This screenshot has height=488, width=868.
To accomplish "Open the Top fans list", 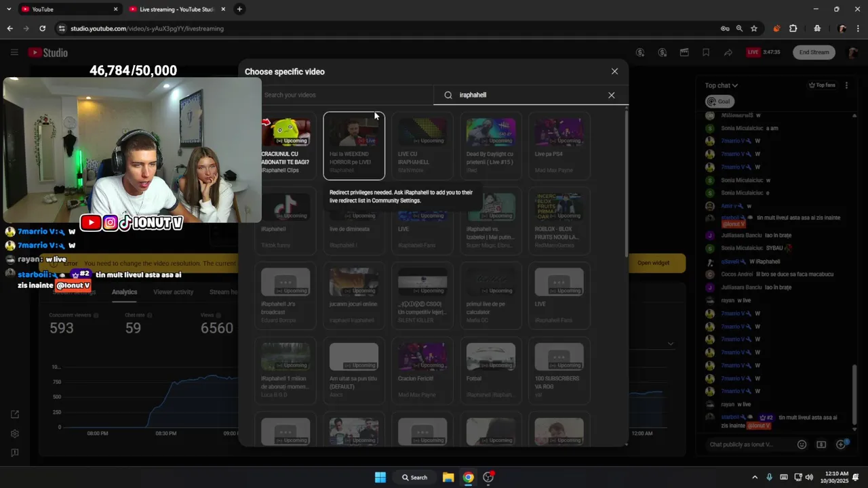I will [822, 85].
